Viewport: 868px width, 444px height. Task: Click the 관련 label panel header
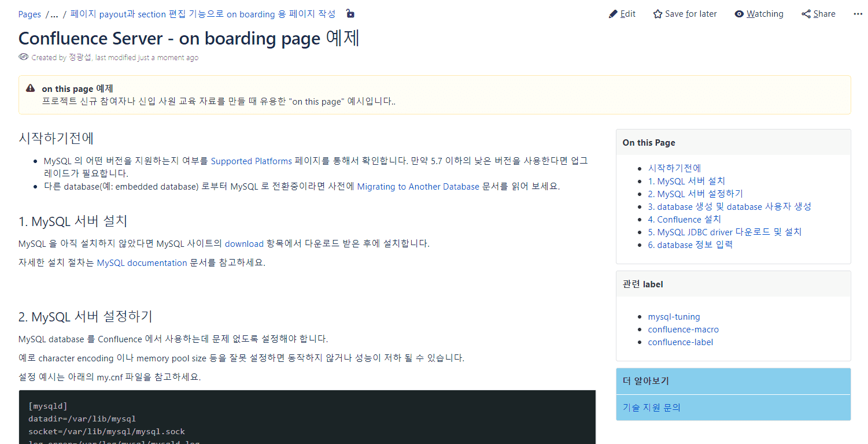click(x=733, y=284)
